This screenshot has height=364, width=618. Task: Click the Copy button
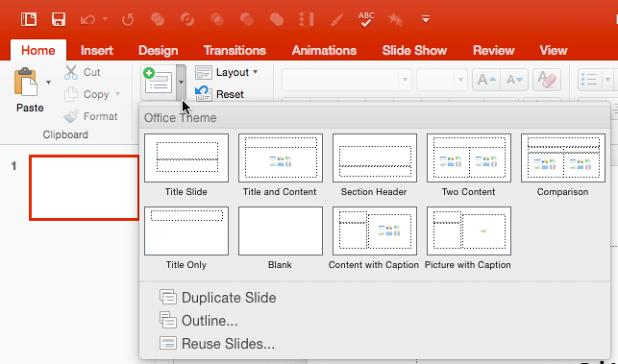pos(87,94)
